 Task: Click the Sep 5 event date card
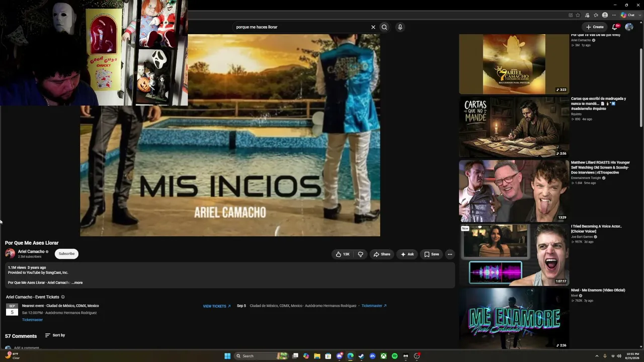click(12, 309)
